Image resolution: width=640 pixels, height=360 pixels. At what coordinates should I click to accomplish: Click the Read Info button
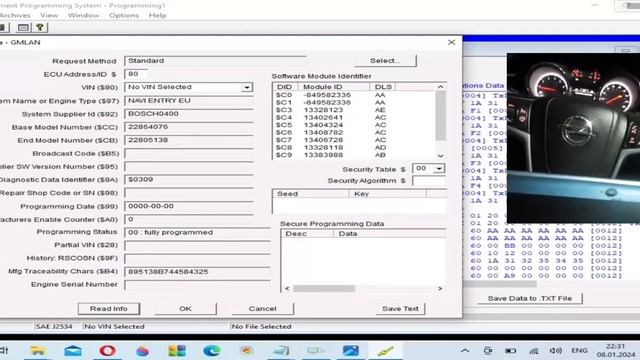(109, 309)
